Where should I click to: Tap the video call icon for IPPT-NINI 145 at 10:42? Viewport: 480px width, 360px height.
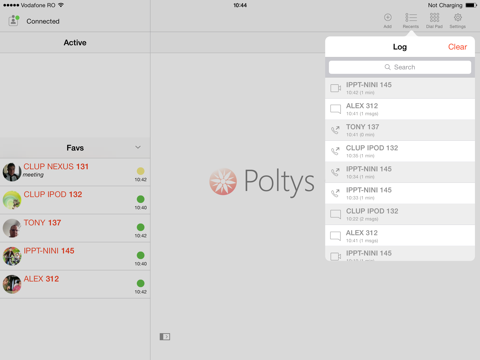tap(335, 88)
